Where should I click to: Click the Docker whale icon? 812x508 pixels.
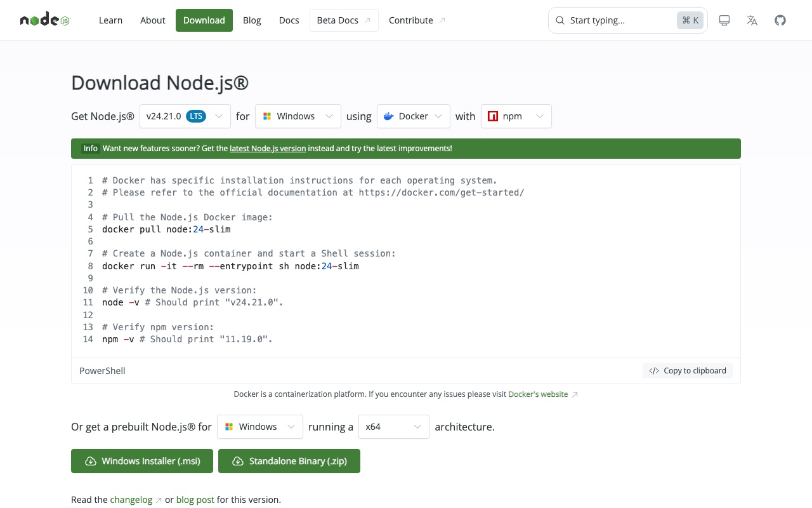click(389, 116)
